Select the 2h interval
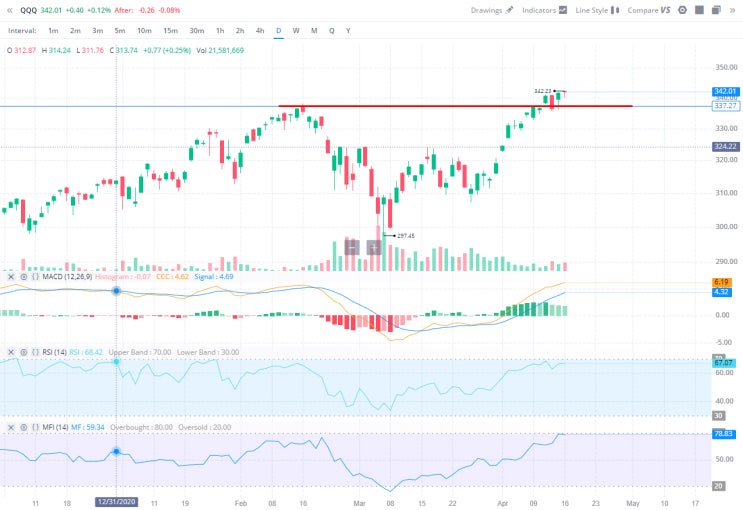The image size is (743, 510). tap(240, 30)
